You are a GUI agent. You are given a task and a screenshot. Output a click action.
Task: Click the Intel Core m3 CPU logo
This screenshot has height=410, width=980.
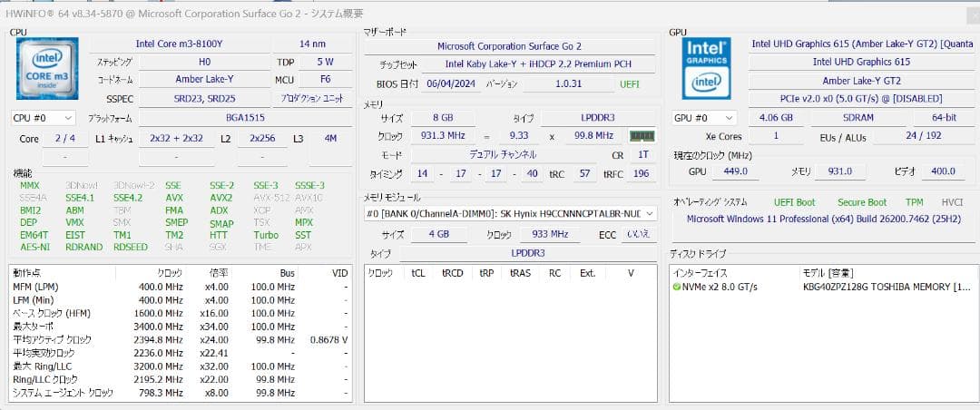(x=47, y=68)
